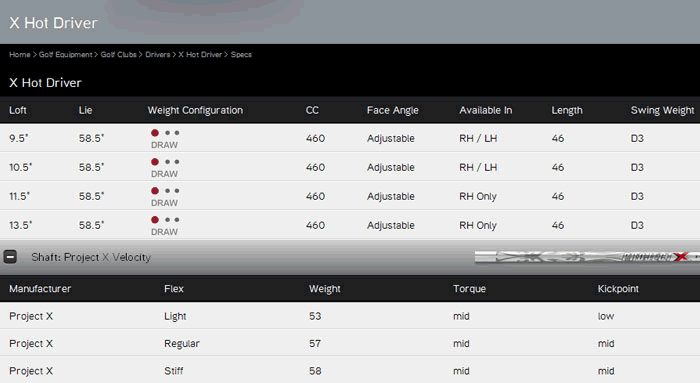Open the Home breadcrumb link

tap(20, 54)
